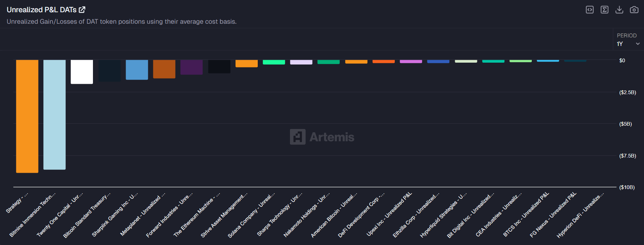Click the white Twenty One Capital bar
Screen dimensions: 644x245
(x=82, y=72)
